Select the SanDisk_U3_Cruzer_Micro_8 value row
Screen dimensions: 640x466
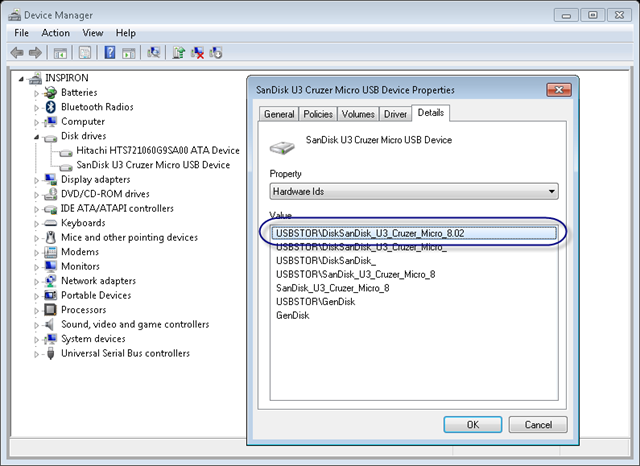click(x=414, y=288)
